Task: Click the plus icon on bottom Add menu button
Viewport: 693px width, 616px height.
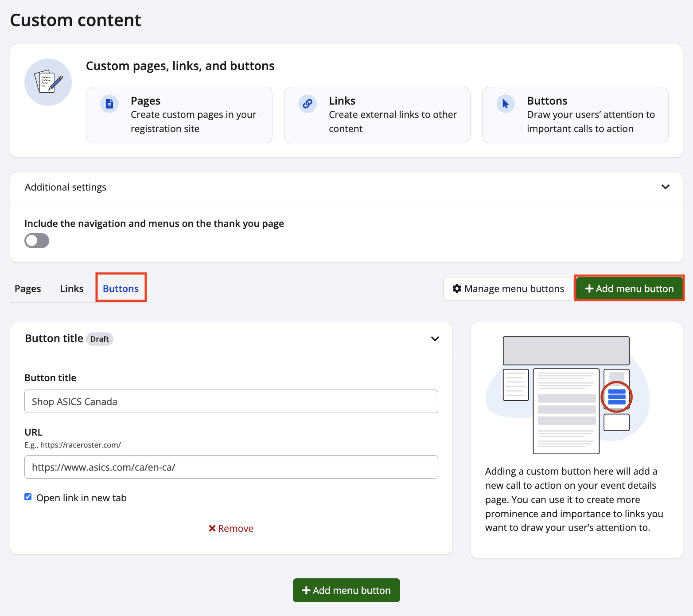Action: (306, 590)
